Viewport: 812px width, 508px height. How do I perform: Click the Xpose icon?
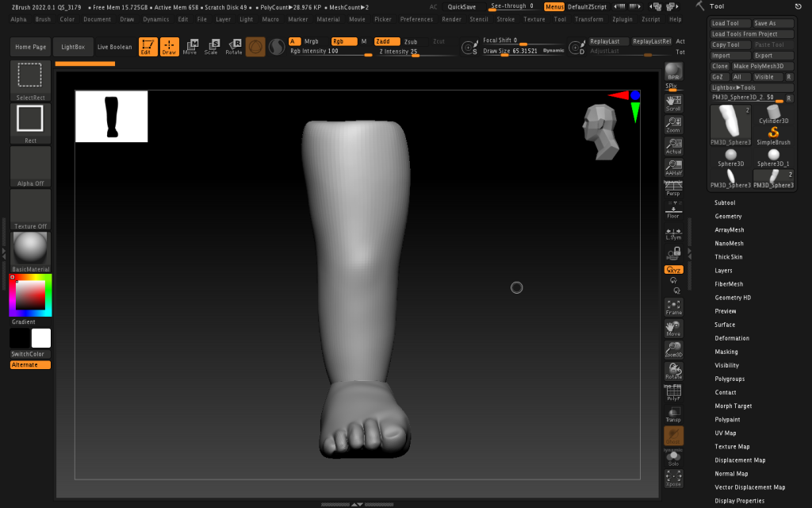(673, 477)
